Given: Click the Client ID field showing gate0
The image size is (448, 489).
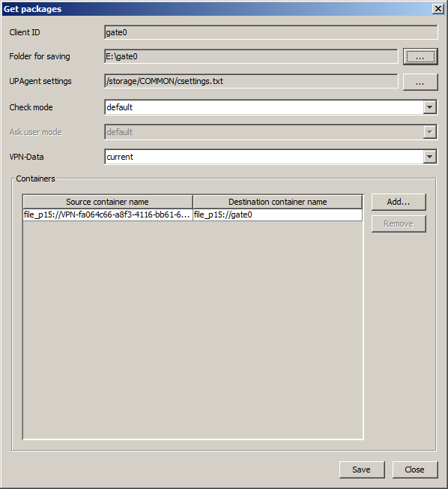Looking at the screenshot, I should click(271, 32).
